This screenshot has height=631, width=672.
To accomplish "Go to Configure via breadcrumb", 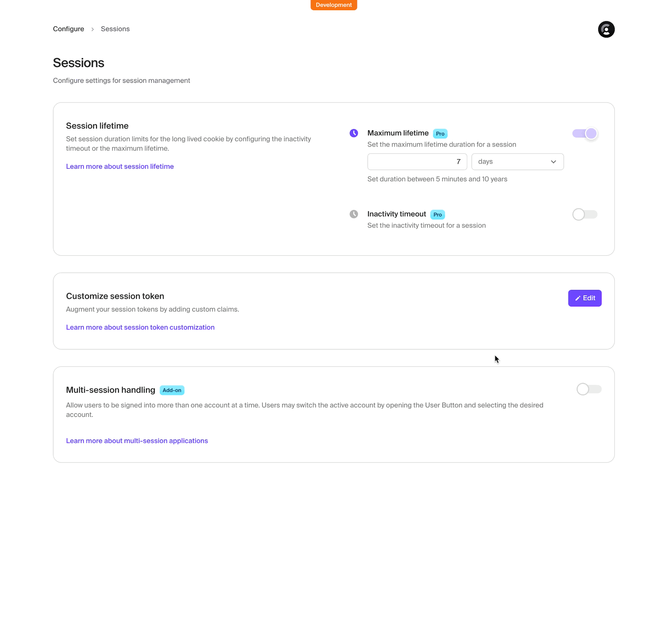I will [x=68, y=29].
